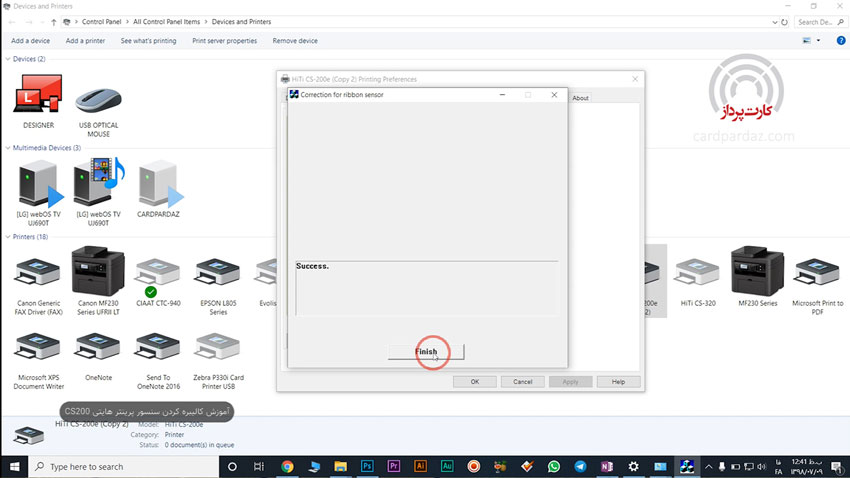Open Telegram from the taskbar
850x478 pixels.
click(x=580, y=467)
